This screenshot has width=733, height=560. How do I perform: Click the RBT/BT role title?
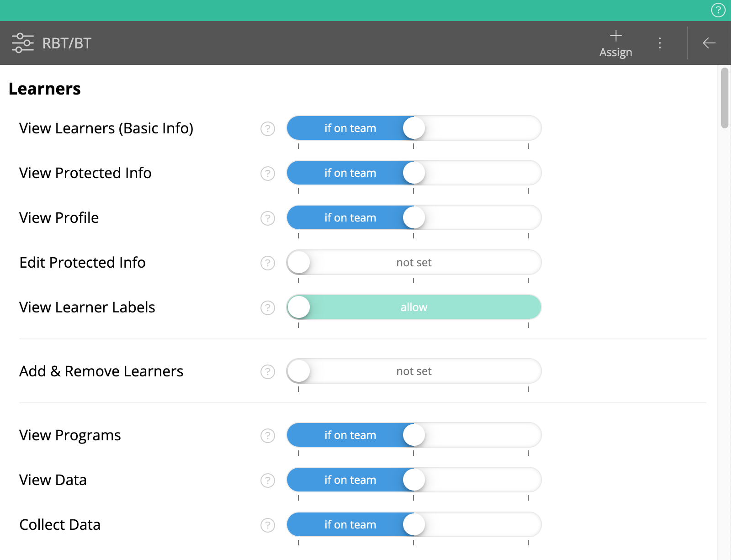67,43
